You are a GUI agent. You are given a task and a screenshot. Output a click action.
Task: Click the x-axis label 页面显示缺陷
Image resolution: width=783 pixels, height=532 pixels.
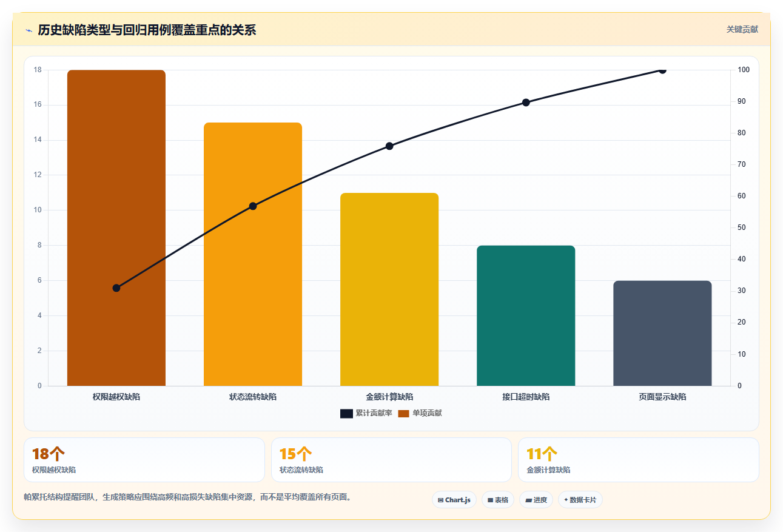click(662, 397)
